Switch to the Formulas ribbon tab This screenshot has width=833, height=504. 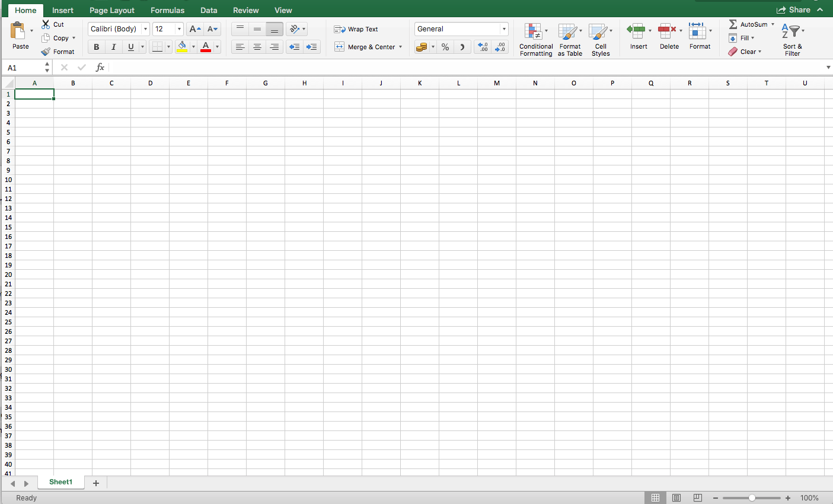coord(167,10)
